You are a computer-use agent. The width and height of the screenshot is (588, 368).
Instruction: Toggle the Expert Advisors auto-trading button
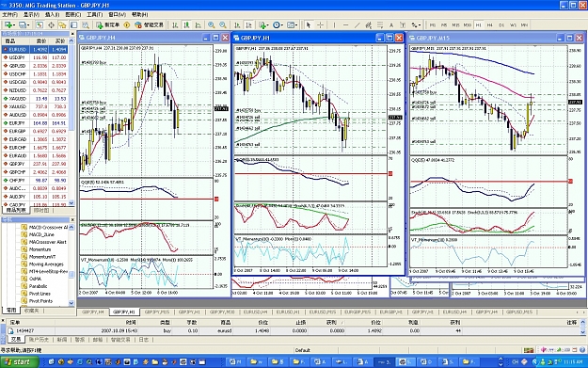coord(149,25)
